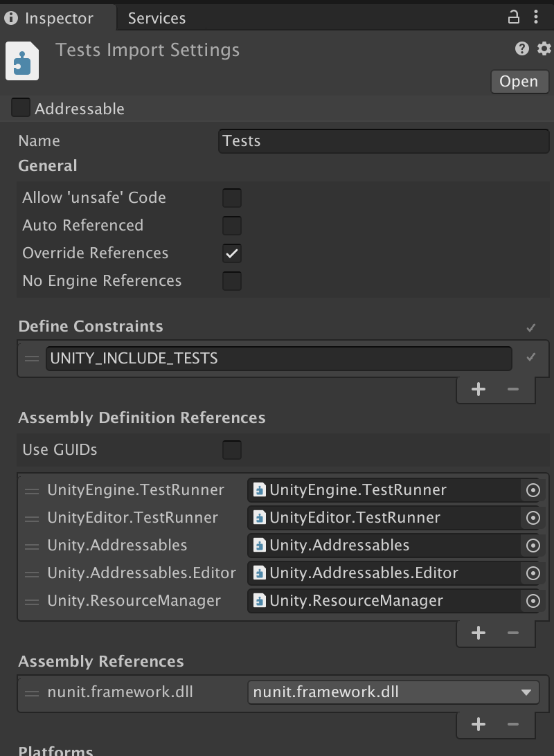Enable the Addressable checkbox
This screenshot has width=554, height=756.
click(x=21, y=108)
